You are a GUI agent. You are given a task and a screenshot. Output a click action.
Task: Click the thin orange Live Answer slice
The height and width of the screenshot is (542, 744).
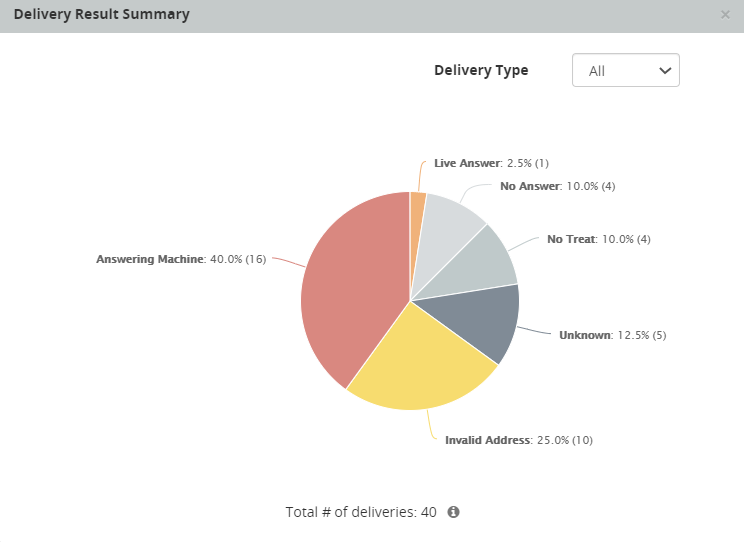coord(417,215)
